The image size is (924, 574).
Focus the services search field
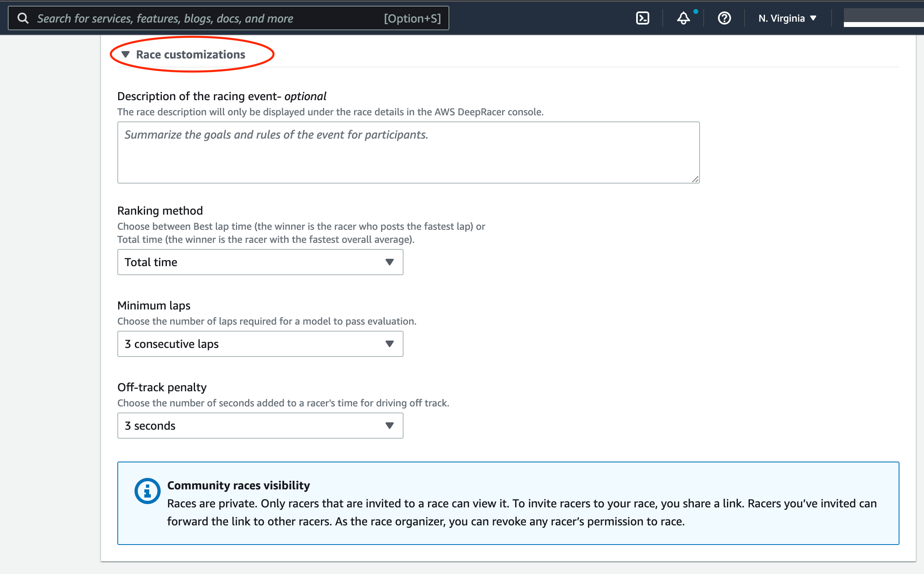(229, 18)
